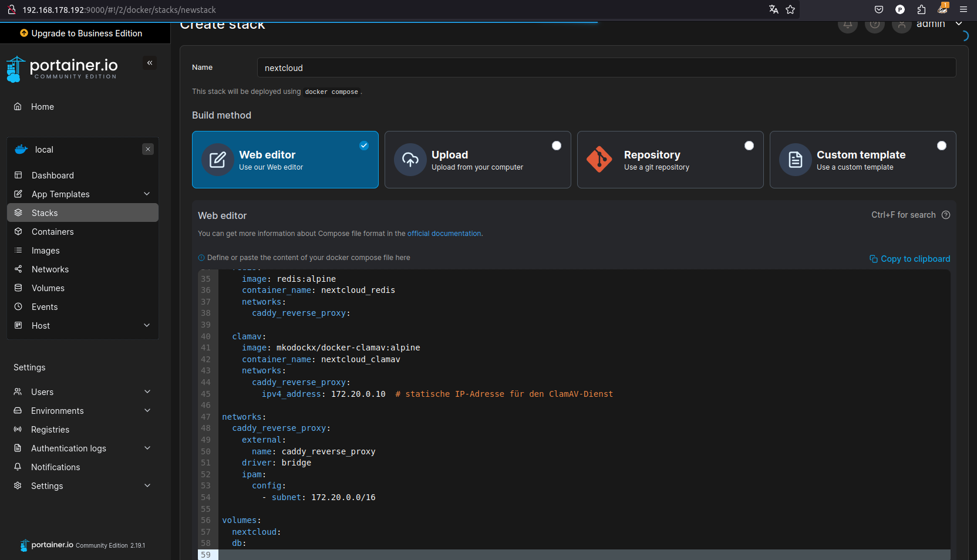Choose the Custom template radio button

[941, 146]
